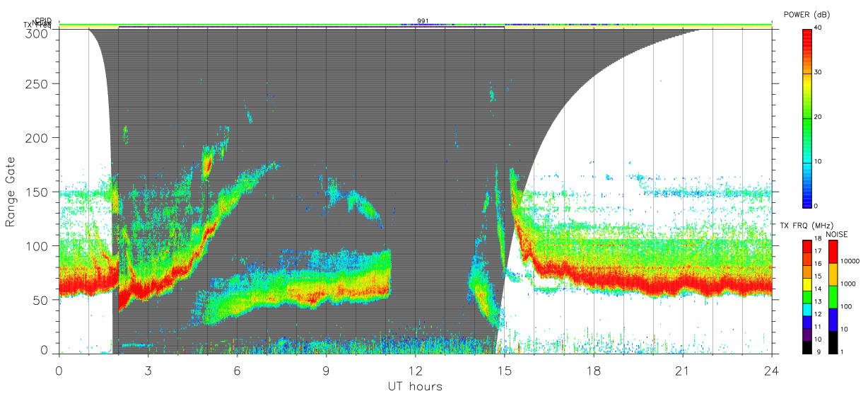Click the 'CPID' label at the top left

44,21
